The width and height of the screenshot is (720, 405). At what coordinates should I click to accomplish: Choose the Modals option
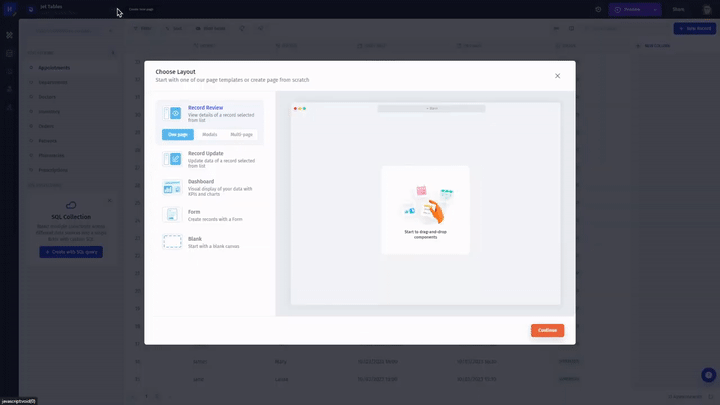coord(209,135)
